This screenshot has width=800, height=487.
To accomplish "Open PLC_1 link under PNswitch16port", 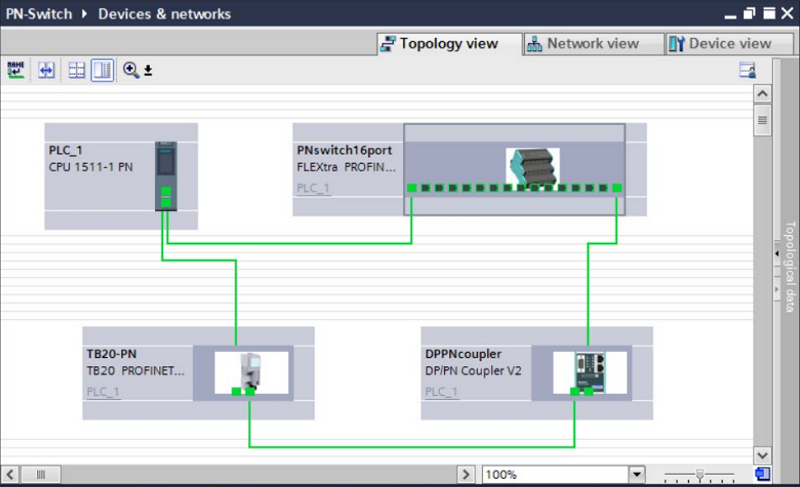I will coord(313,188).
